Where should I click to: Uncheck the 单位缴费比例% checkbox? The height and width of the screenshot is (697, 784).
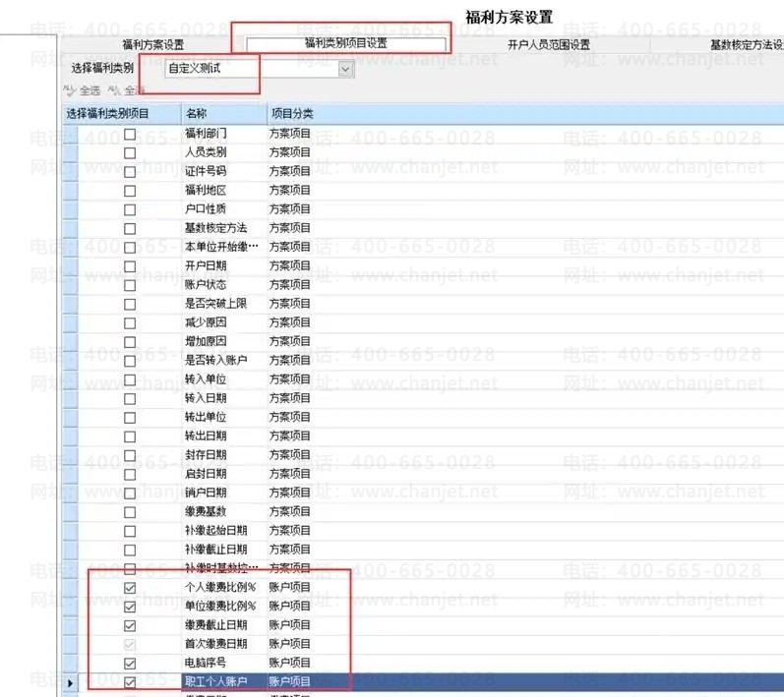pyautogui.click(x=130, y=607)
